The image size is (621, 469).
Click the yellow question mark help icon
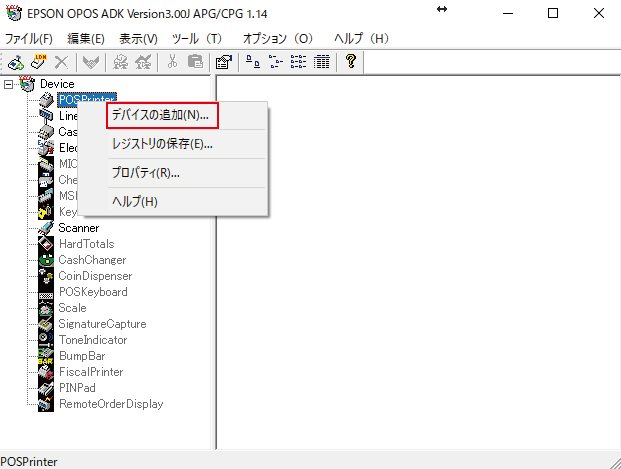351,62
